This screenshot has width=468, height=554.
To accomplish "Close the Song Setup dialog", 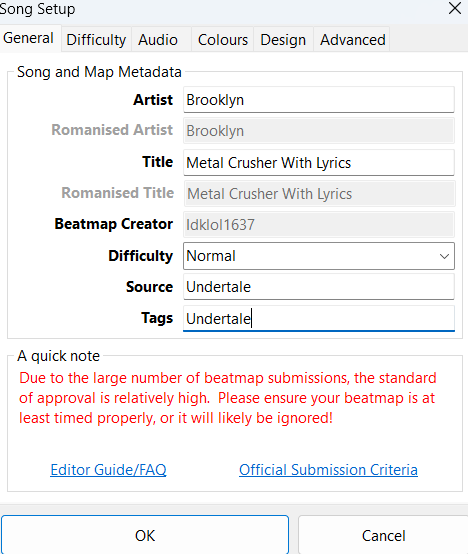I will point(455,8).
